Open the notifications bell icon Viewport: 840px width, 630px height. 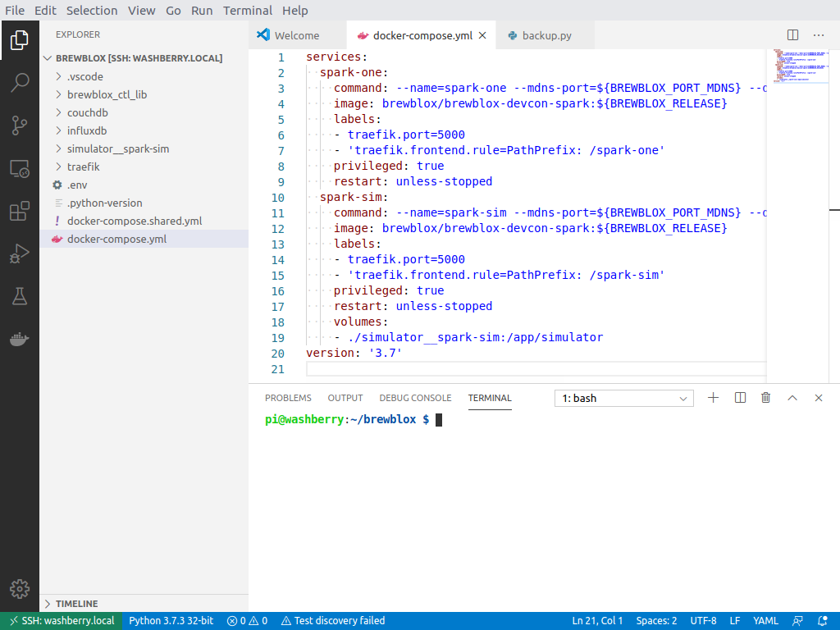click(x=824, y=621)
